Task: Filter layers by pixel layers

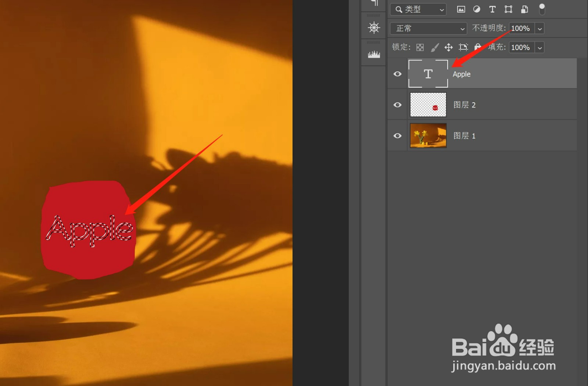Action: tap(461, 10)
